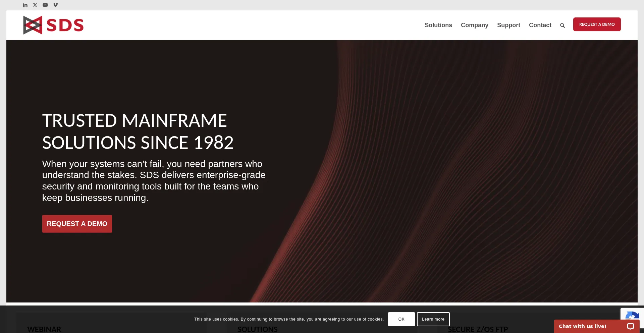The image size is (644, 333).
Task: Click the hero Request a Demo button
Action: (x=77, y=224)
